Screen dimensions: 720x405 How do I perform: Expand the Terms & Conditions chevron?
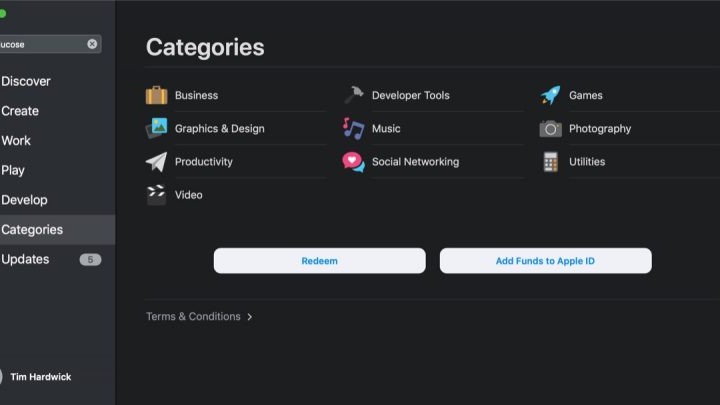pyautogui.click(x=250, y=317)
